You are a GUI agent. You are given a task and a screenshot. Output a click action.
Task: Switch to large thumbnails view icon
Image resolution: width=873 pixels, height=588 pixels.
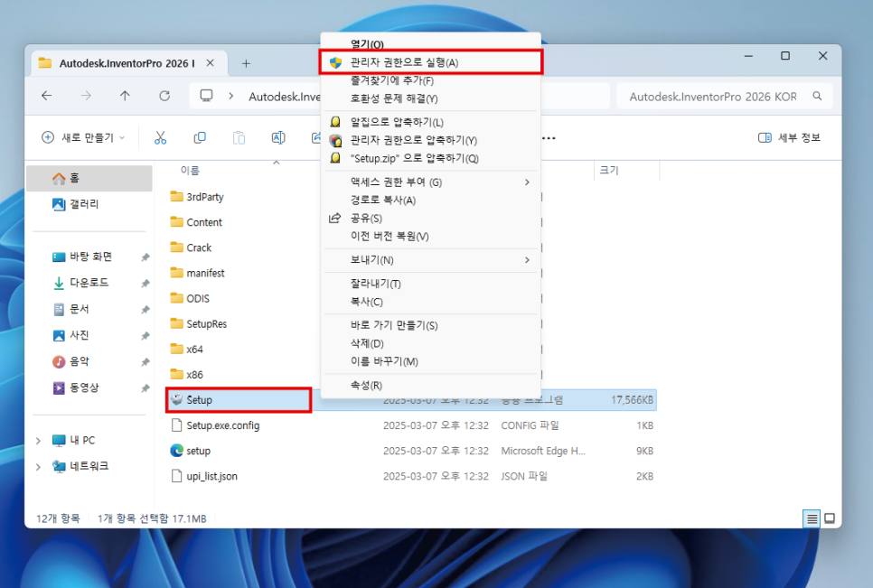tap(830, 518)
